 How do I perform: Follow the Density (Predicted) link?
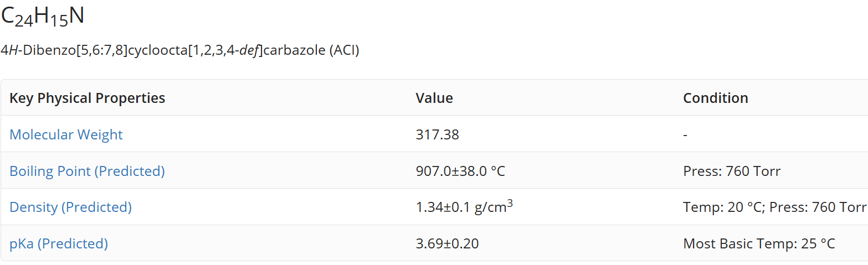(x=70, y=207)
